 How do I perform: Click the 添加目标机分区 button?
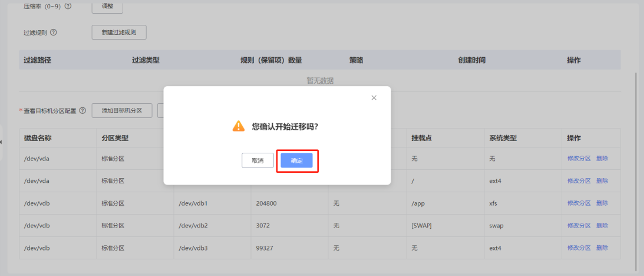coord(122,110)
